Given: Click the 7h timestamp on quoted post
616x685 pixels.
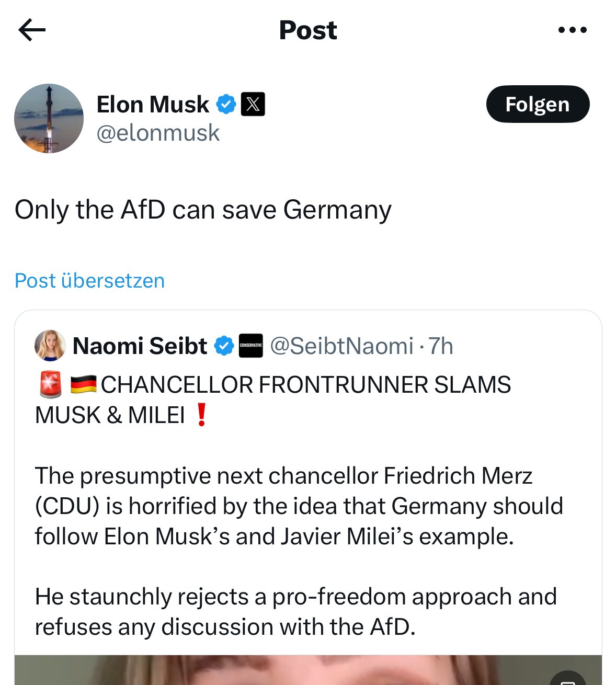Looking at the screenshot, I should pos(440,346).
